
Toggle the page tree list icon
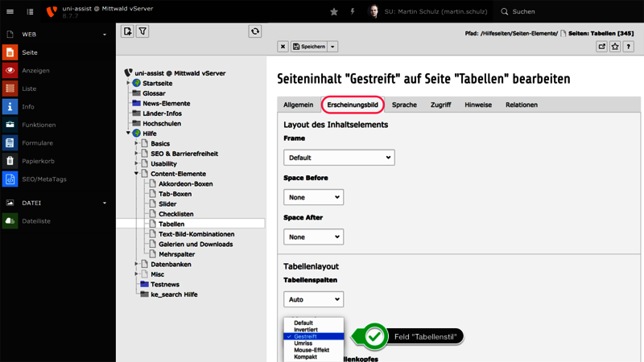pyautogui.click(x=30, y=11)
